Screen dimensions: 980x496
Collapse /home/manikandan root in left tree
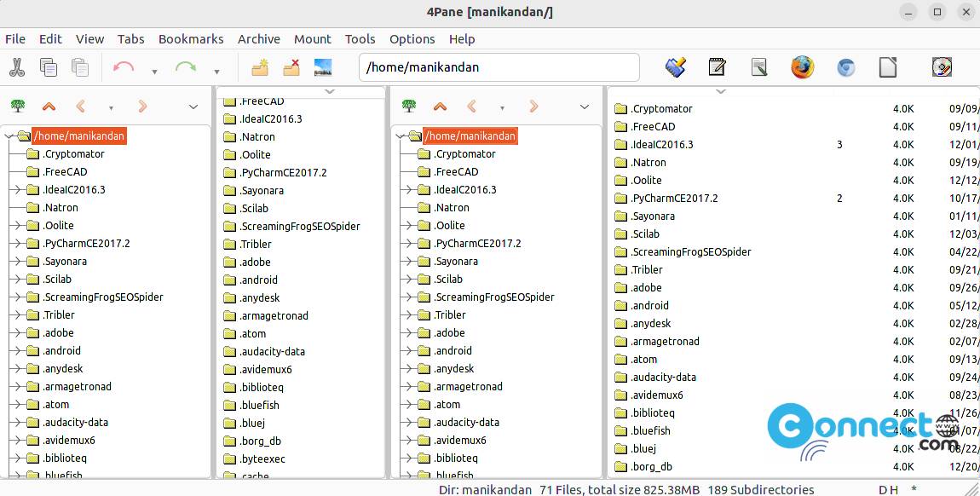[9, 136]
